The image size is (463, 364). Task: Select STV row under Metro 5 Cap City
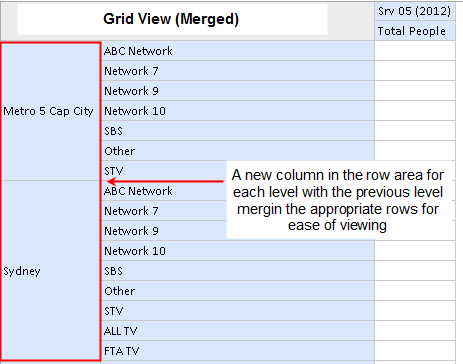tap(164, 171)
